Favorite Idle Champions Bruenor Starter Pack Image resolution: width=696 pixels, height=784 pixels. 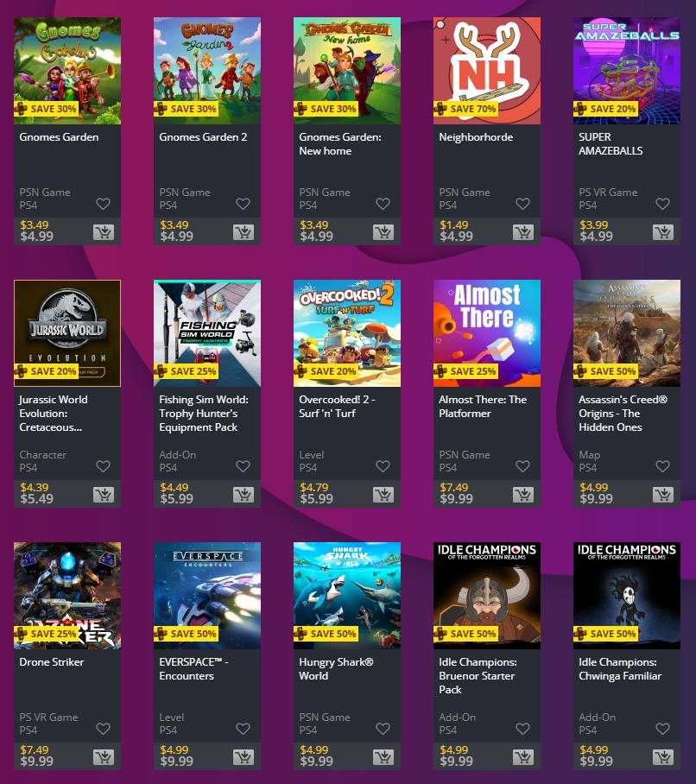522,729
